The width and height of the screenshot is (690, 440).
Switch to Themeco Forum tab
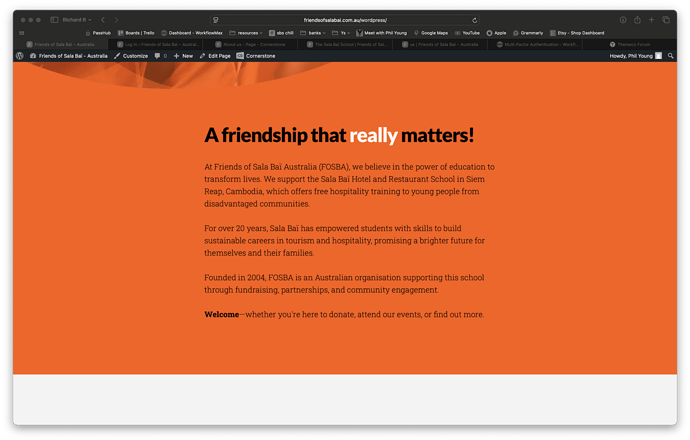coord(630,44)
